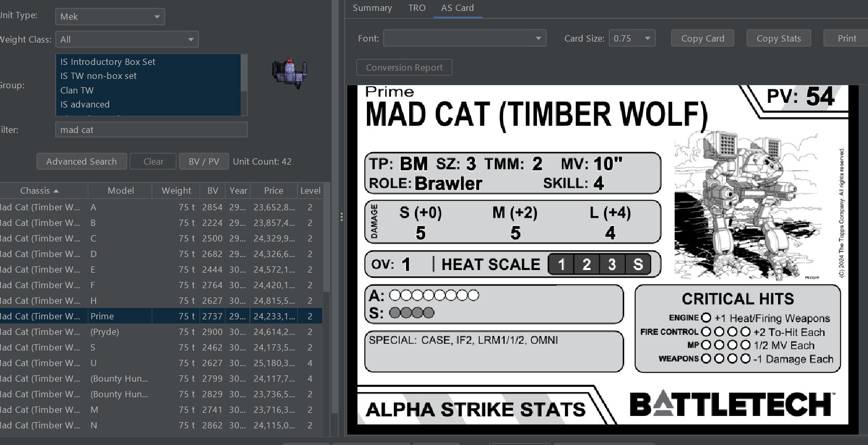
Task: Select the Mad Cat model N row
Action: (161, 425)
